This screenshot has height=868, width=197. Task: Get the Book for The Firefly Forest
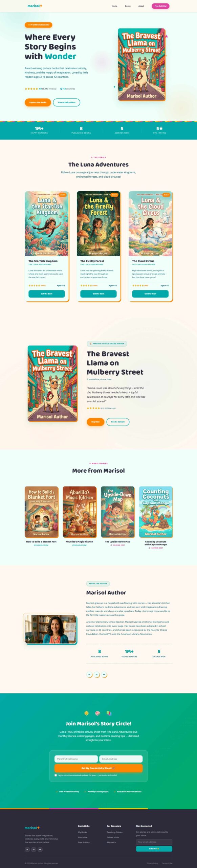98,294
